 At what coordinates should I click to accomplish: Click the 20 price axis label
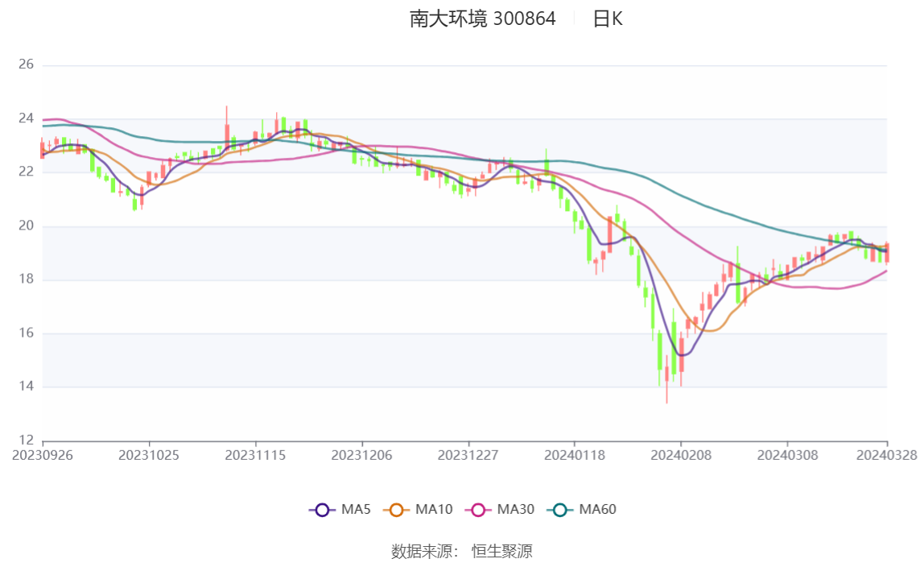[x=26, y=226]
